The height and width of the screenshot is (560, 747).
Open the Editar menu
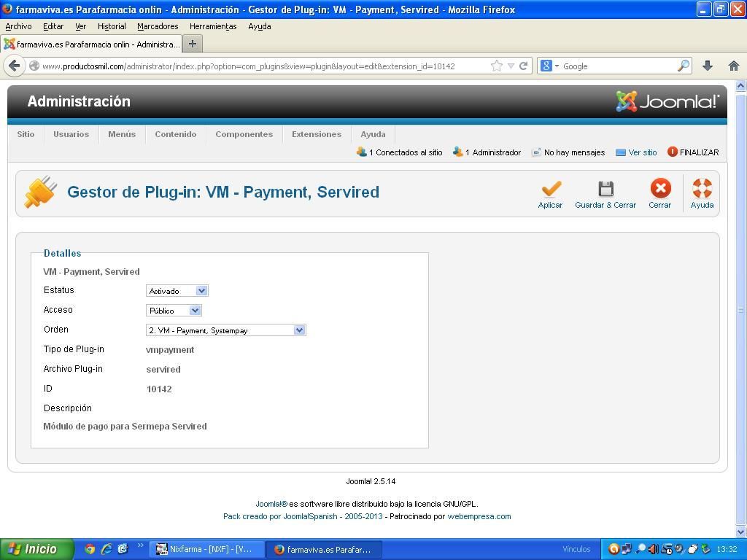click(x=53, y=26)
